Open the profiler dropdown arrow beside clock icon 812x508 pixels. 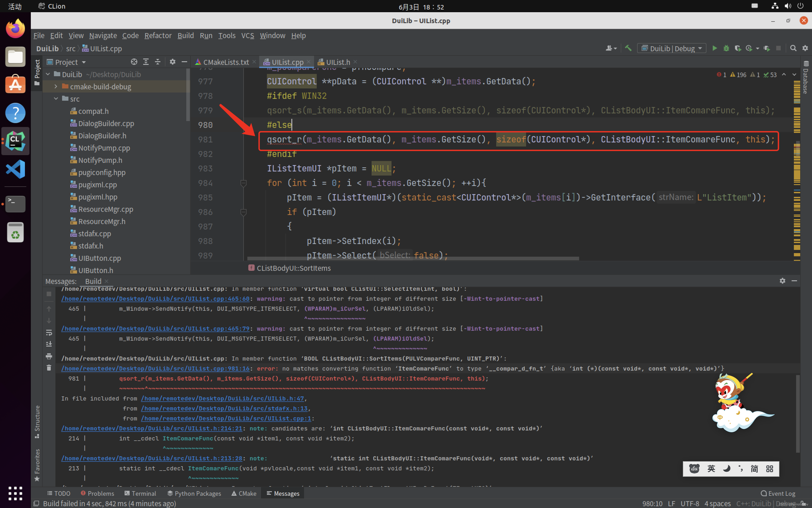(757, 49)
